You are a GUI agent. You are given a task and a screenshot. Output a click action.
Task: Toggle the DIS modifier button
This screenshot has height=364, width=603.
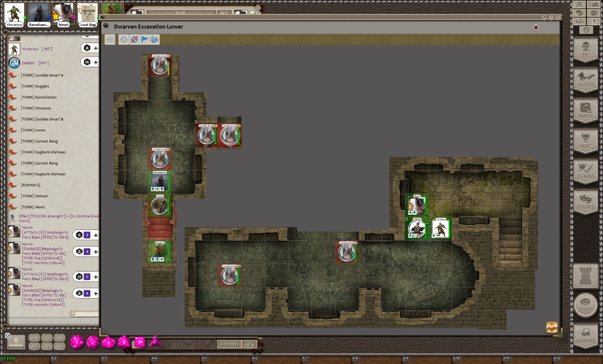(x=35, y=346)
